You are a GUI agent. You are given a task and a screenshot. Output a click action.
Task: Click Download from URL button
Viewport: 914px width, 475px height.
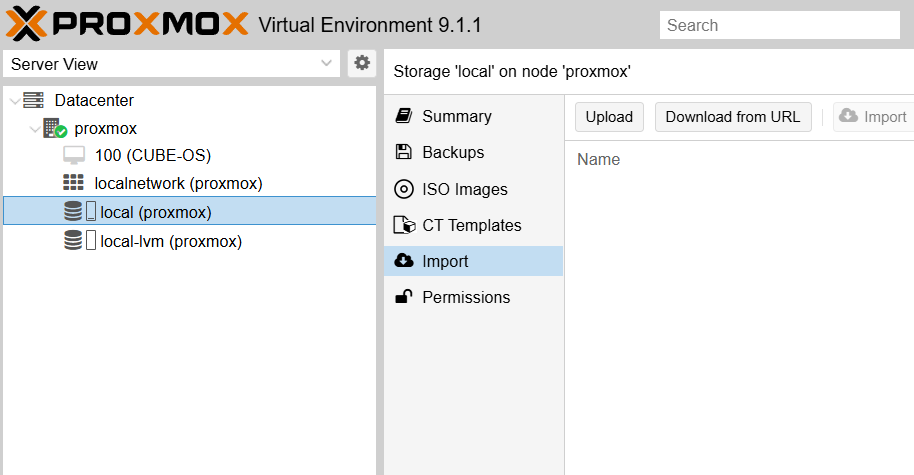[733, 117]
